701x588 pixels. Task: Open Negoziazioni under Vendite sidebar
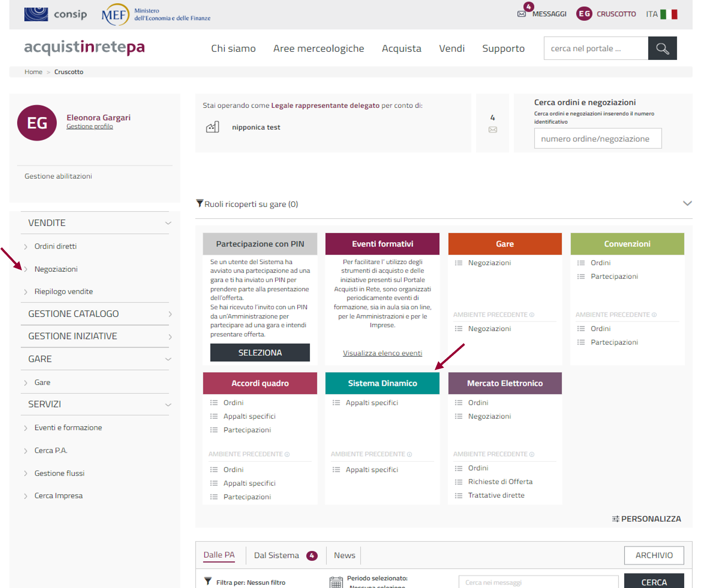(x=56, y=269)
